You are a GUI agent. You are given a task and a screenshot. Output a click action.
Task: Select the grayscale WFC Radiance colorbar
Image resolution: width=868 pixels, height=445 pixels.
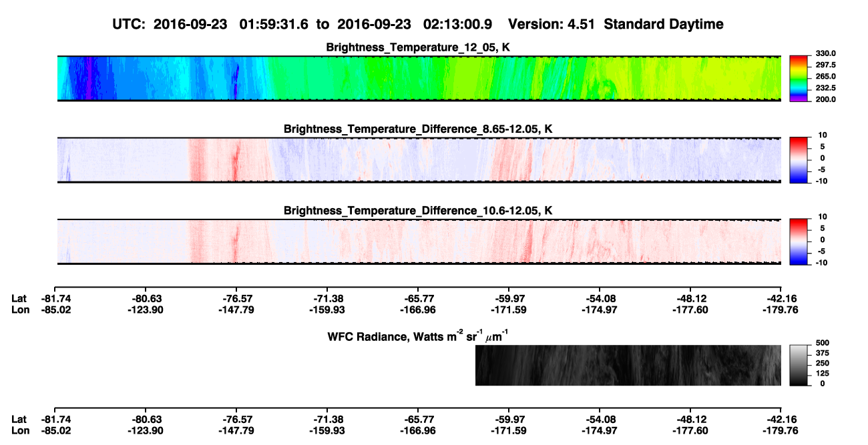tap(800, 365)
